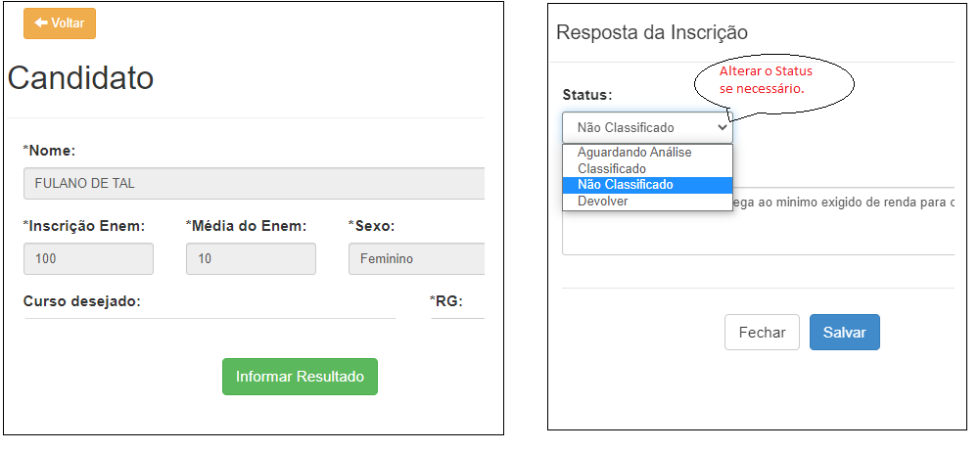The width and height of the screenshot is (980, 451).
Task: Click the Sexo field showing Feminino
Action: [417, 258]
